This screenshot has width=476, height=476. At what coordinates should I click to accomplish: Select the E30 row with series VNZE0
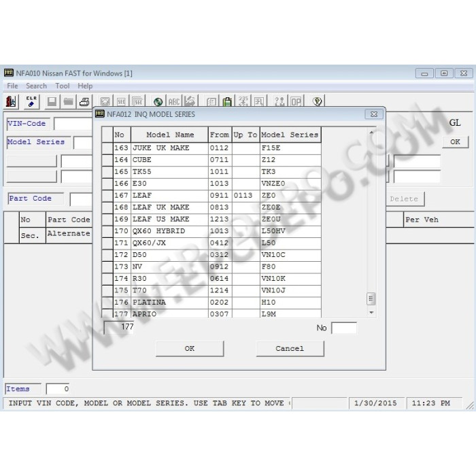(x=211, y=184)
